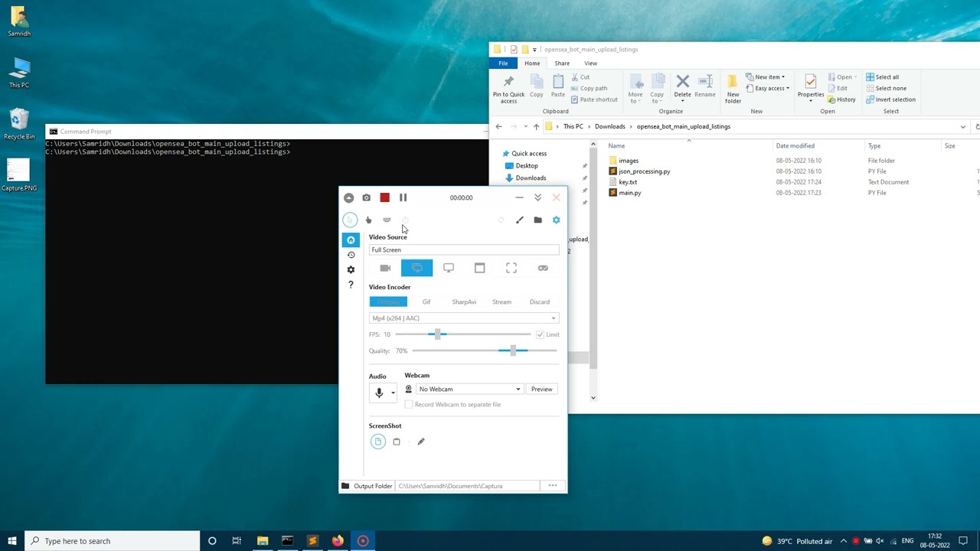Image resolution: width=980 pixels, height=551 pixels.
Task: Click Select all in ribbon
Action: [x=882, y=77]
